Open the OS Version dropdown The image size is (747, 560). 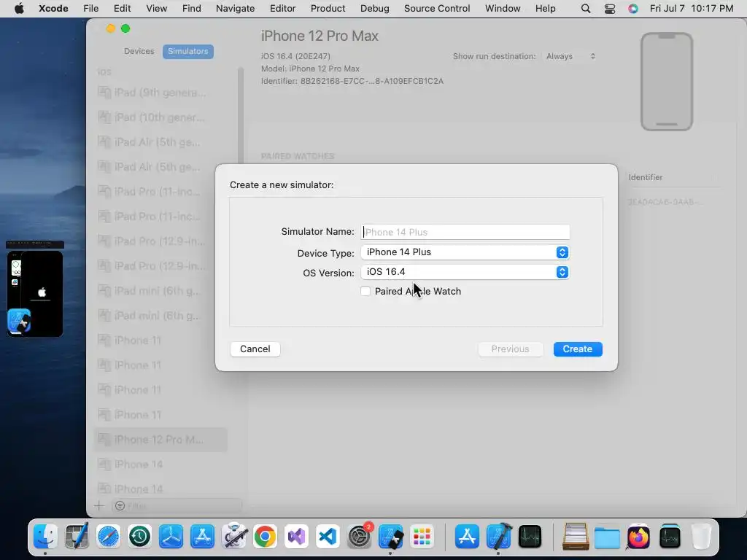465,272
